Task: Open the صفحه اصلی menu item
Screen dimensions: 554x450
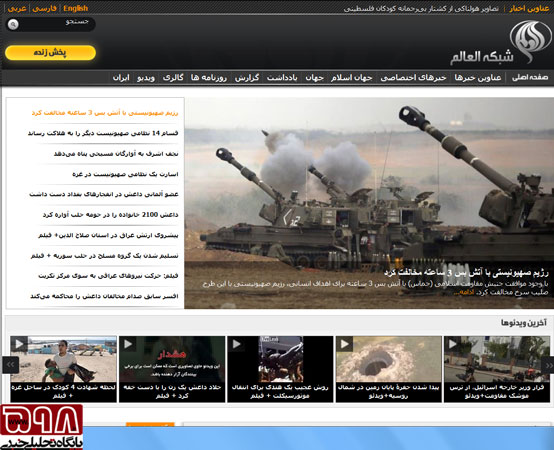Action: (x=530, y=77)
